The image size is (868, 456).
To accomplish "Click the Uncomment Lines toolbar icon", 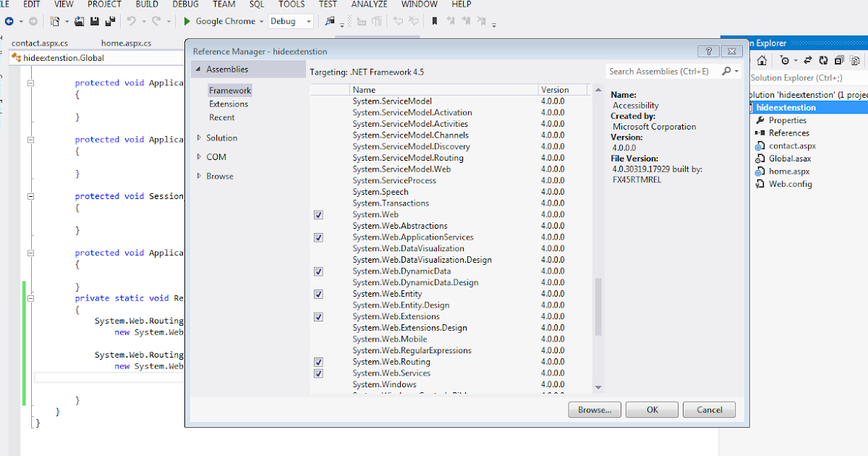I will [414, 22].
